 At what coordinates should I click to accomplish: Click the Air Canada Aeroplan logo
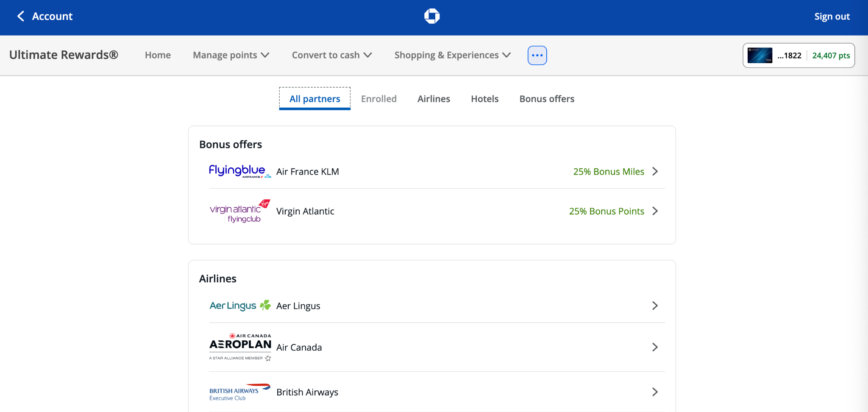click(240, 347)
